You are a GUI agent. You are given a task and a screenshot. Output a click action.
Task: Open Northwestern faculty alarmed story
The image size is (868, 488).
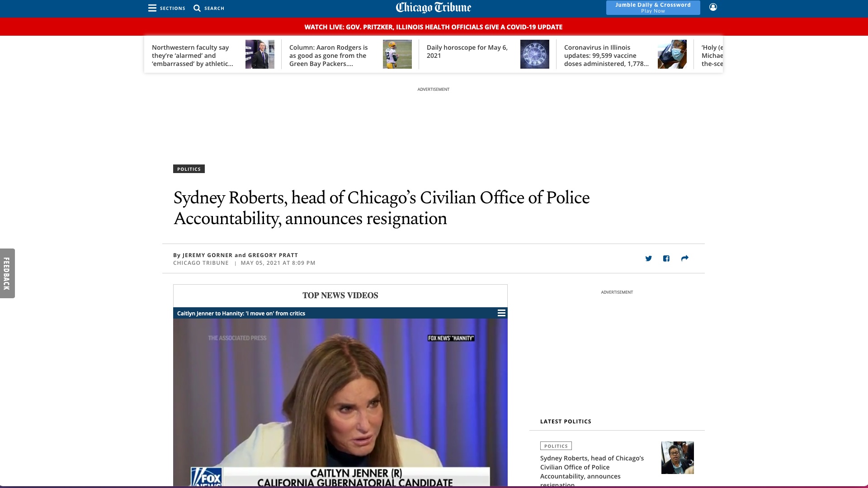pyautogui.click(x=193, y=56)
